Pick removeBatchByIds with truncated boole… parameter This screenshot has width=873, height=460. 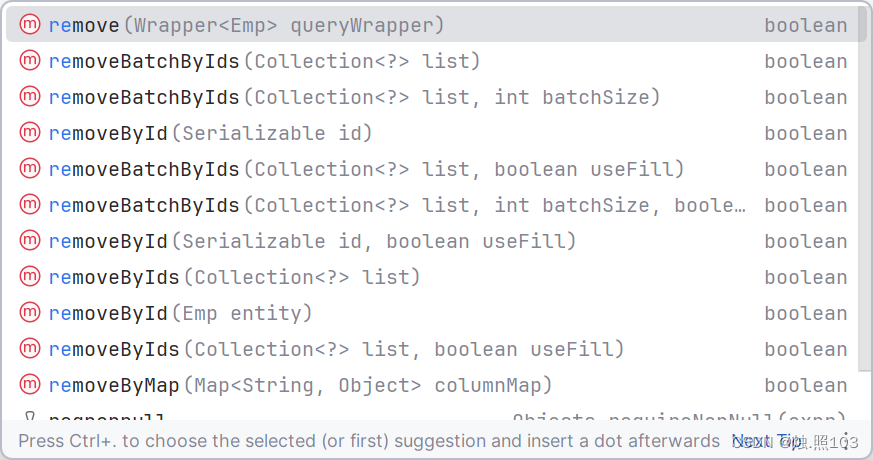coord(432,205)
